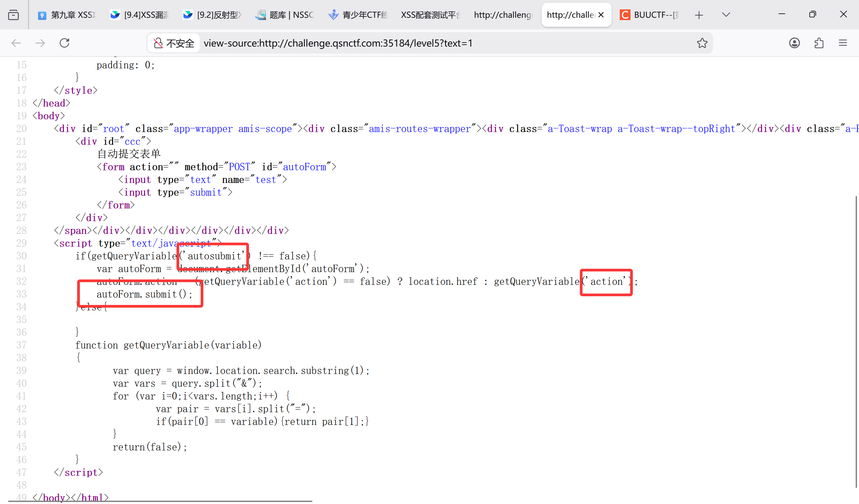Open a new tab with the plus button

[x=699, y=15]
